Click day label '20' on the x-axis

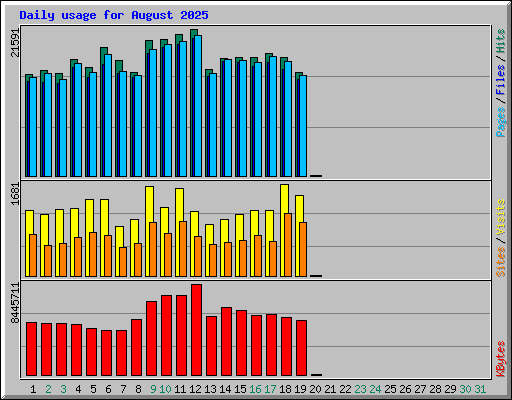point(315,389)
